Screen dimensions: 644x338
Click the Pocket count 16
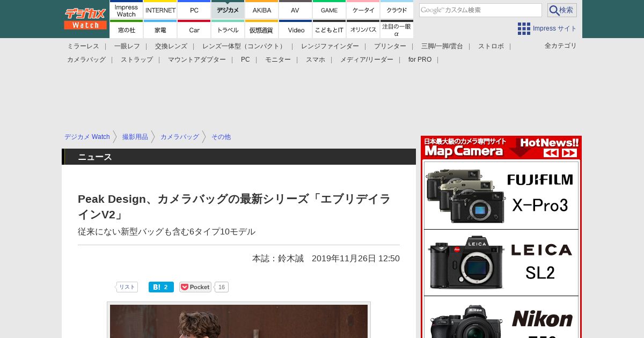tap(222, 287)
